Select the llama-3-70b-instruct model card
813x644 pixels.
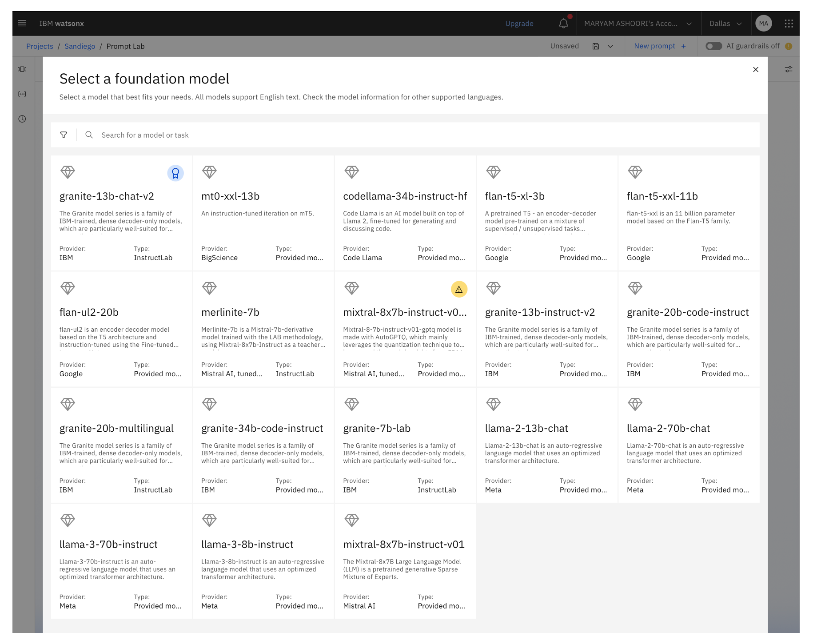click(121, 562)
